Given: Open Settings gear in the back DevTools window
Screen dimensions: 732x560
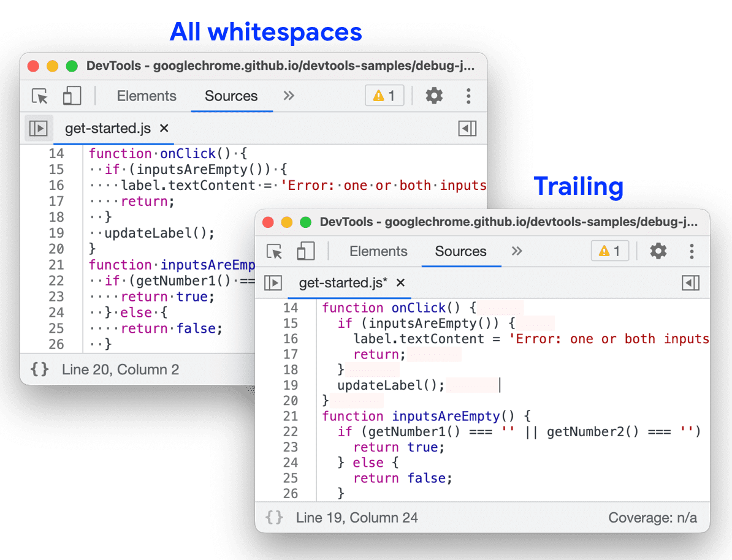Looking at the screenshot, I should coord(434,96).
